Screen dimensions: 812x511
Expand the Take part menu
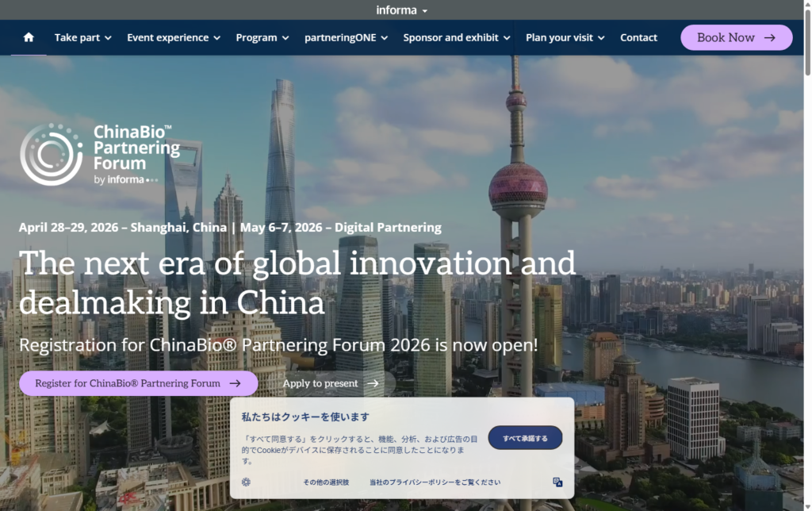pyautogui.click(x=82, y=37)
